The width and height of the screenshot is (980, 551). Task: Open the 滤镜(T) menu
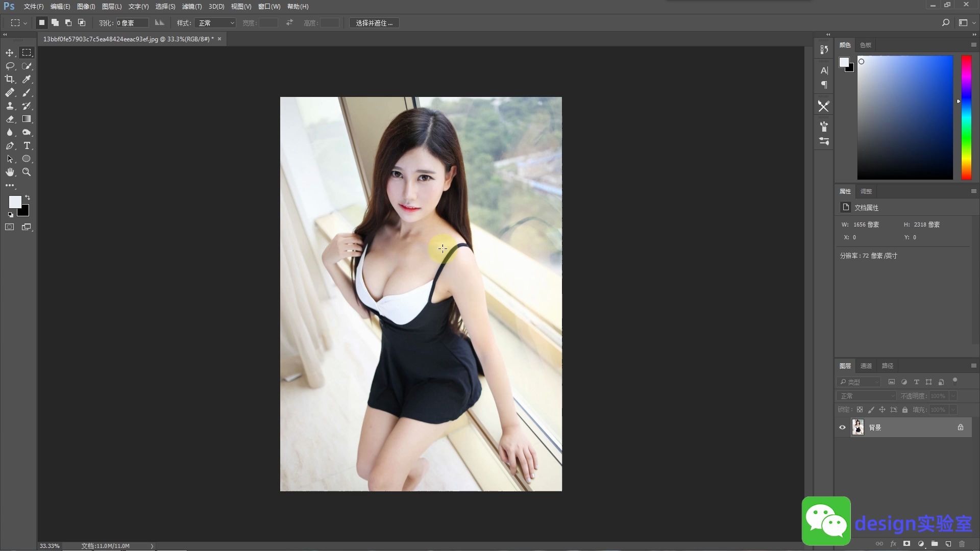tap(191, 7)
